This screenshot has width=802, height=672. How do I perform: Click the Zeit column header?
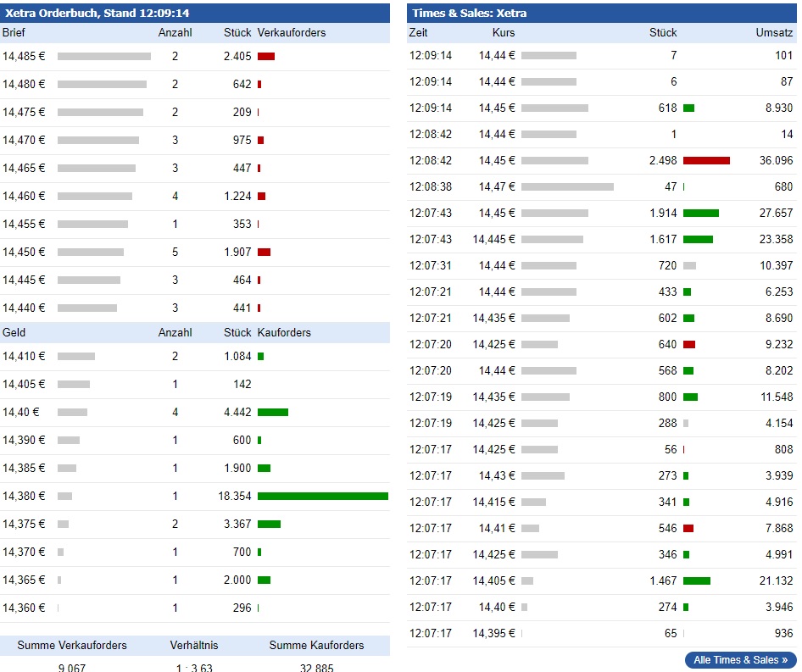418,32
